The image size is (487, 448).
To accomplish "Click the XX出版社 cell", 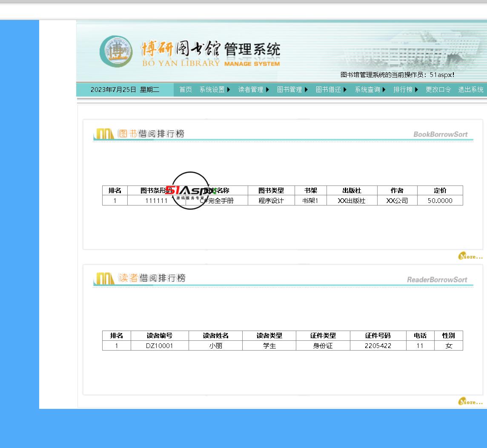I will [352, 201].
